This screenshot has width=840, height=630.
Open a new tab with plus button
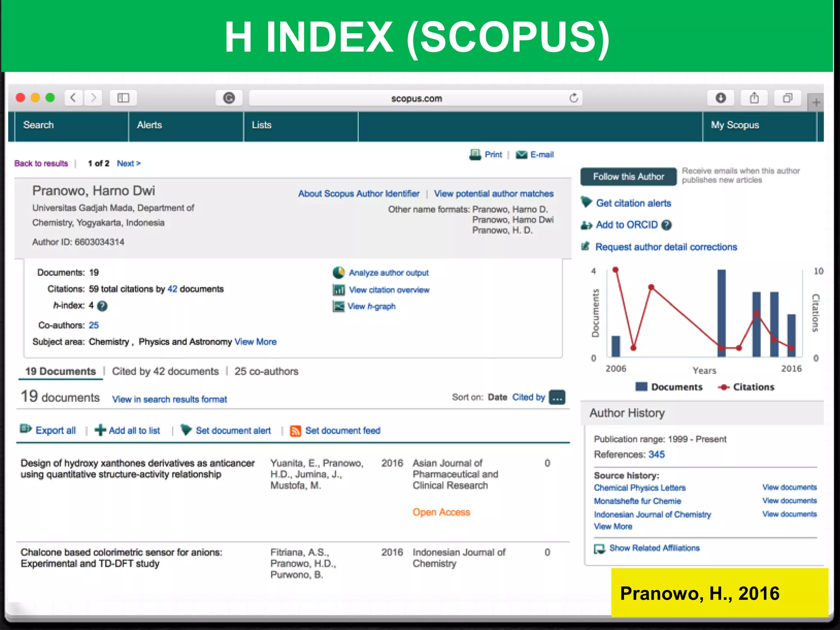click(816, 102)
